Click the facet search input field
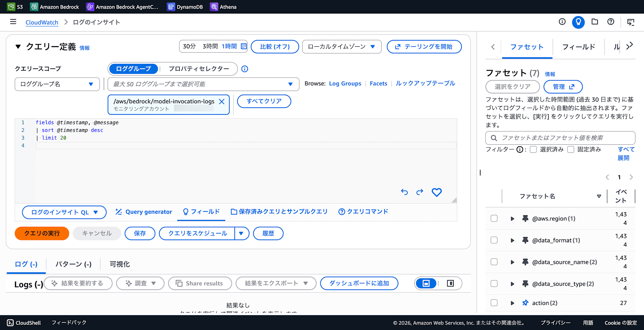 pos(560,138)
